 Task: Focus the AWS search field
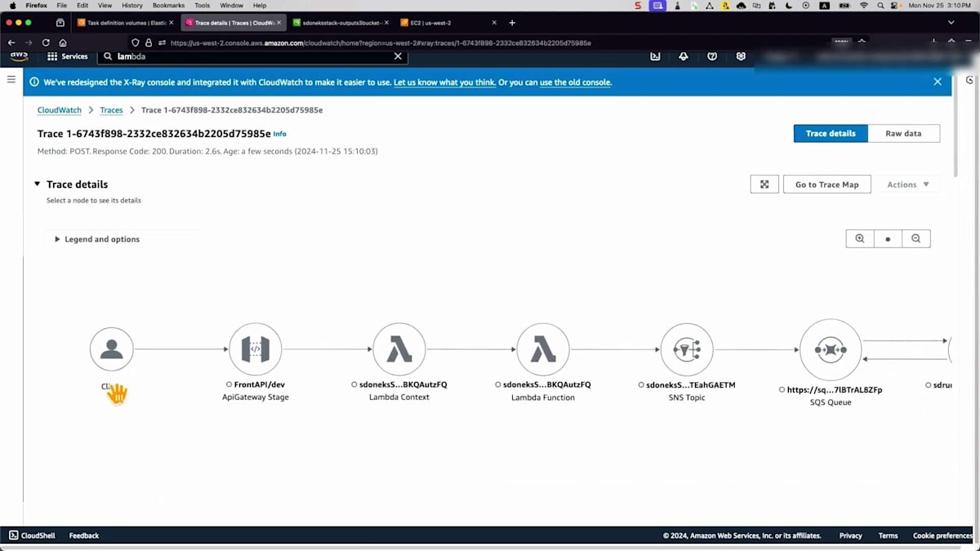click(253, 56)
